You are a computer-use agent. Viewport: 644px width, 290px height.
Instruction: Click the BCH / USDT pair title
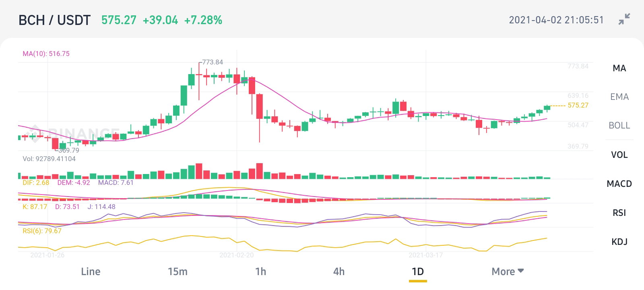coord(55,20)
